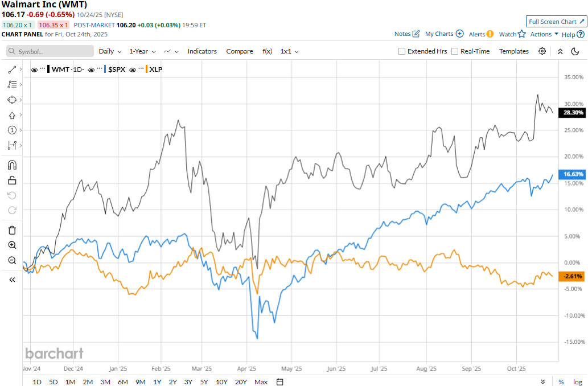Image resolution: width=588 pixels, height=386 pixels.
Task: Select the 3M range tab
Action: [x=105, y=382]
